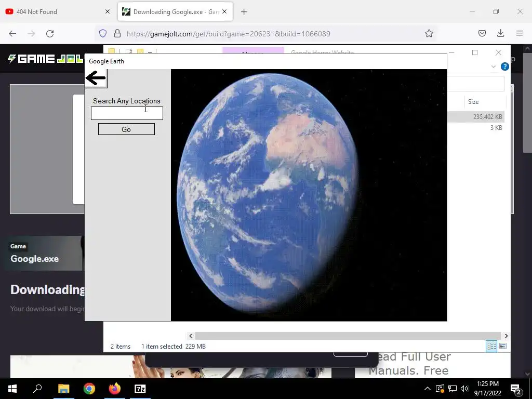
Task: Click File Explorer left scroll arrow
Action: [x=191, y=336]
